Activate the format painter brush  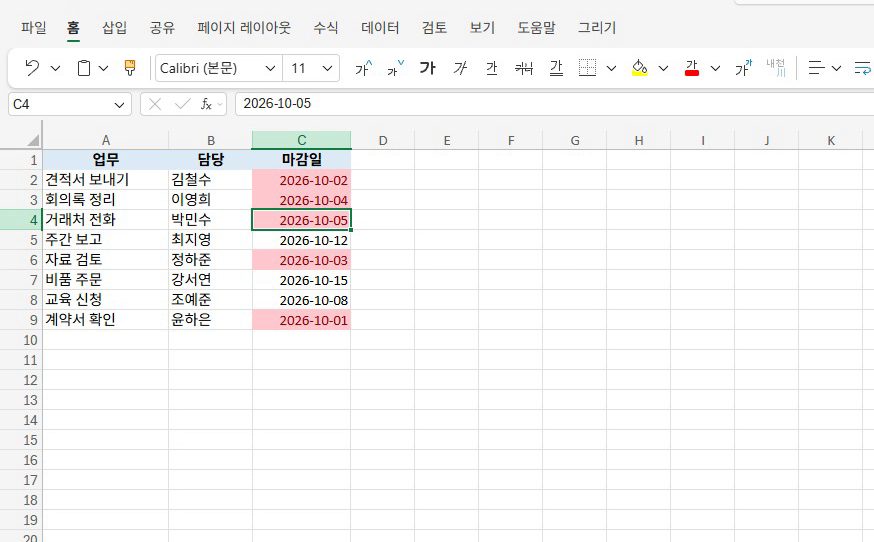pos(129,68)
